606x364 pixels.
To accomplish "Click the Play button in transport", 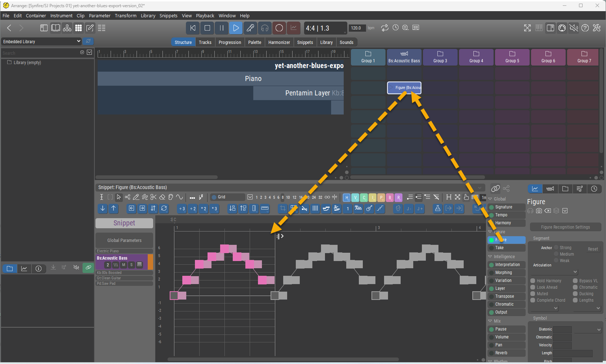I will pyautogui.click(x=236, y=28).
